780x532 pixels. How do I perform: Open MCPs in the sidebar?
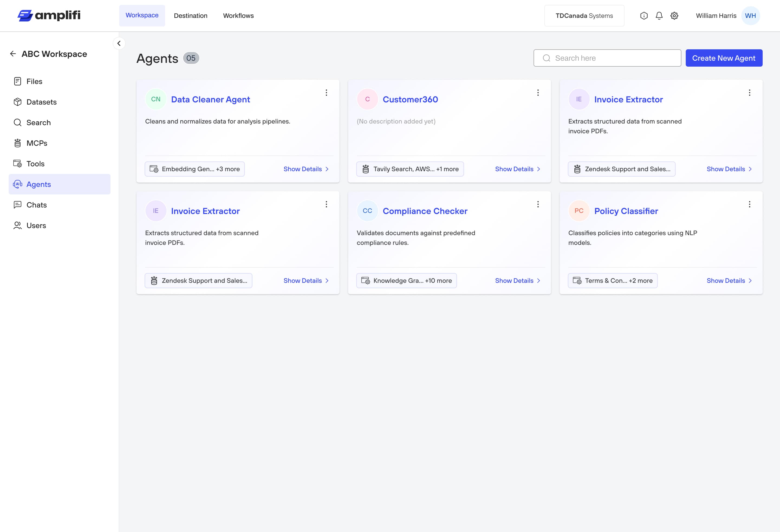59,143
